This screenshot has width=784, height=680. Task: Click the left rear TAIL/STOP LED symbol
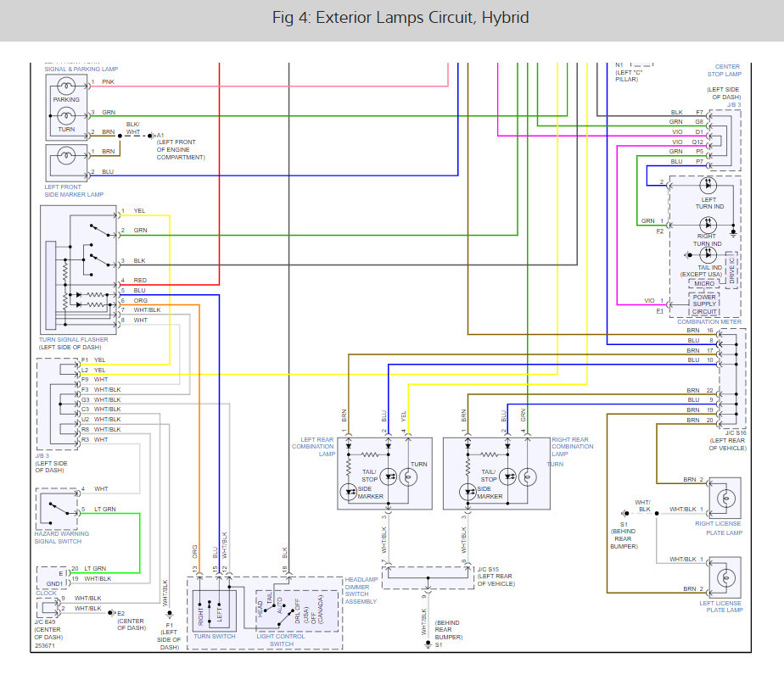pyautogui.click(x=389, y=477)
